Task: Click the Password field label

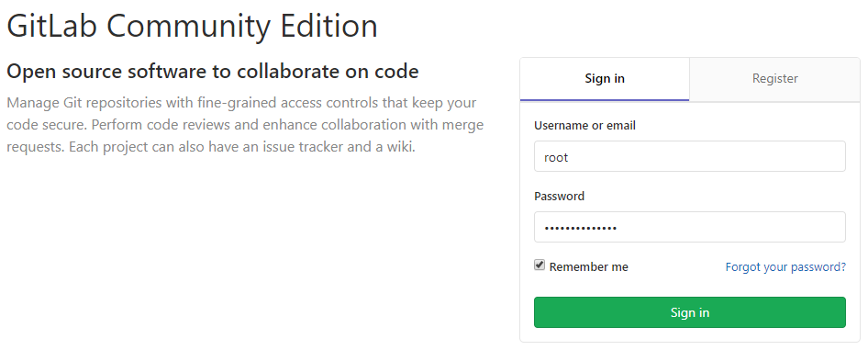Action: click(559, 196)
